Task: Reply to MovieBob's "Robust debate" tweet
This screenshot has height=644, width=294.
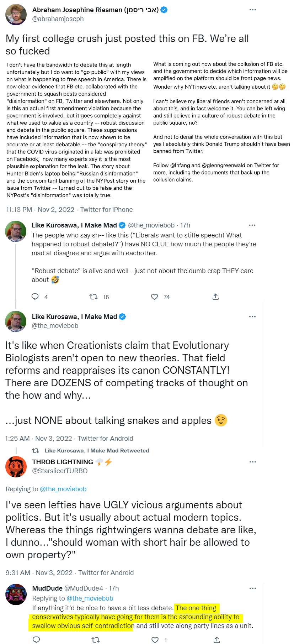Action: pos(35,297)
